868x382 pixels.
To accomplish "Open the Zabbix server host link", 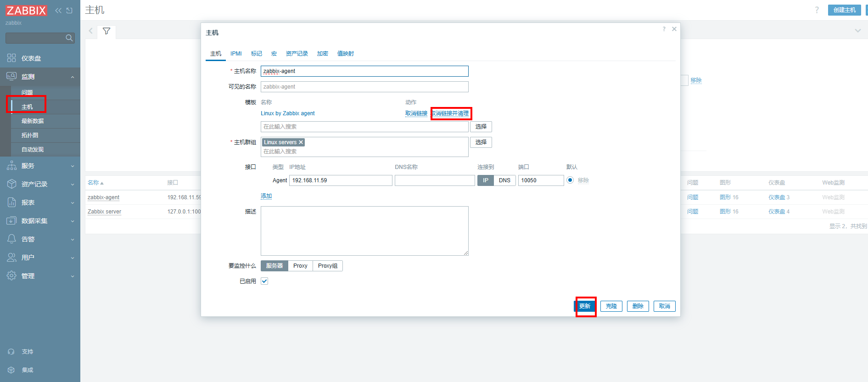I will click(x=104, y=212).
